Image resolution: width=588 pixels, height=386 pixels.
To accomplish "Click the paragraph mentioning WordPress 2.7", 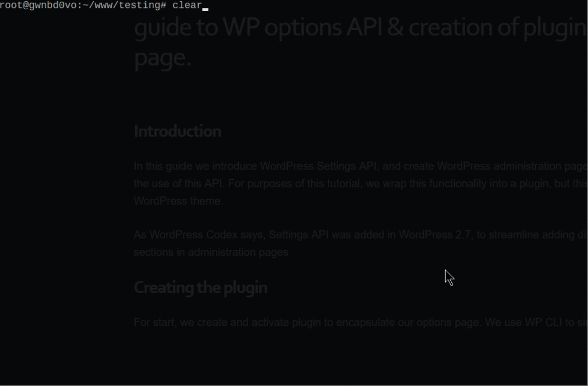I will click(345, 243).
